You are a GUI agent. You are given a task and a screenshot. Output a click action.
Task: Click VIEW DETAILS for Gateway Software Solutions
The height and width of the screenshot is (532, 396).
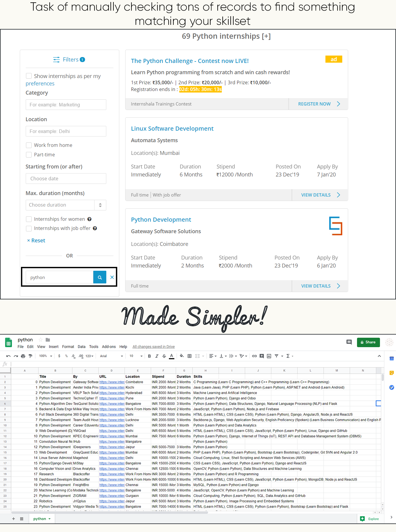tap(320, 286)
